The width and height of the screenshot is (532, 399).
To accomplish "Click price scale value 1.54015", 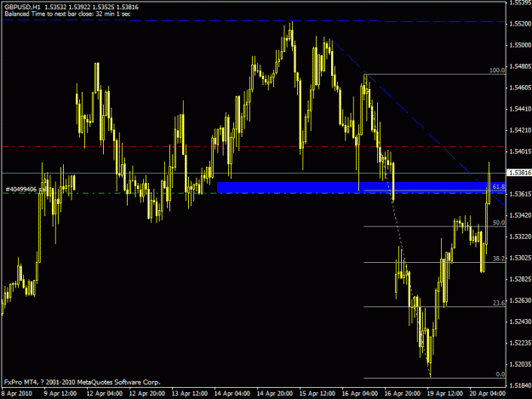I will pos(519,151).
